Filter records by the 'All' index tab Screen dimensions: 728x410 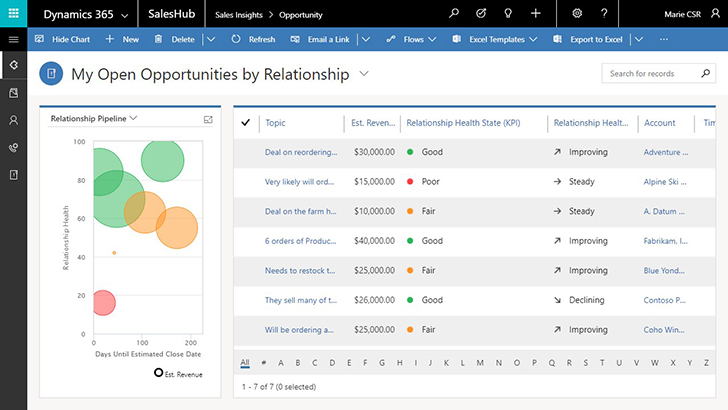(x=245, y=363)
